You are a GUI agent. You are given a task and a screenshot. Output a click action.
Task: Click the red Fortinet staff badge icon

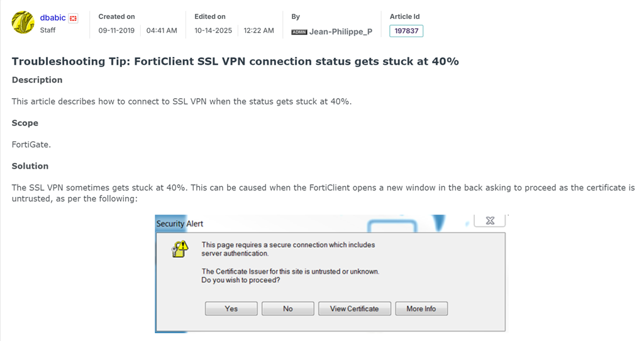pyautogui.click(x=74, y=18)
